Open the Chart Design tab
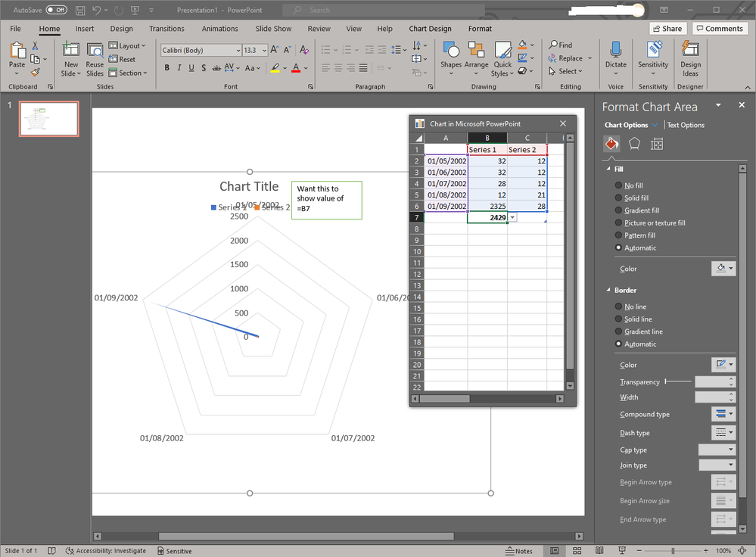This screenshot has height=557, width=756. click(x=430, y=29)
